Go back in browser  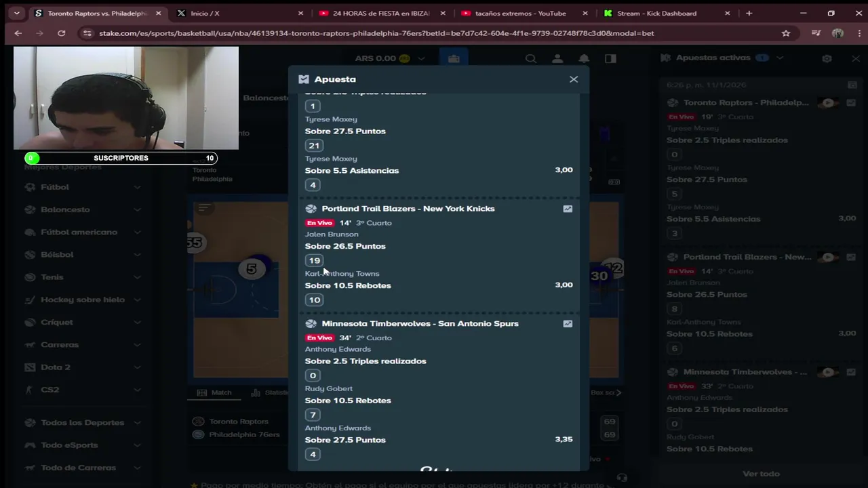[18, 33]
